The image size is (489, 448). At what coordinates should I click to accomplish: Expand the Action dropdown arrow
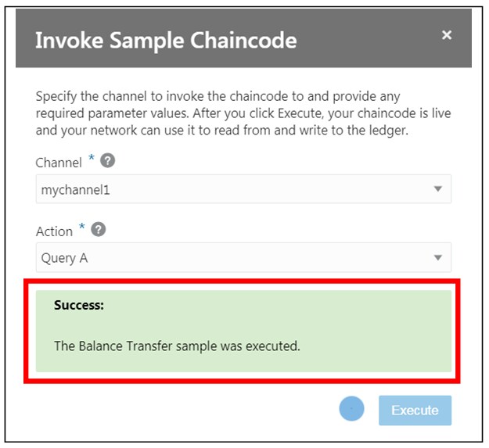click(x=437, y=257)
